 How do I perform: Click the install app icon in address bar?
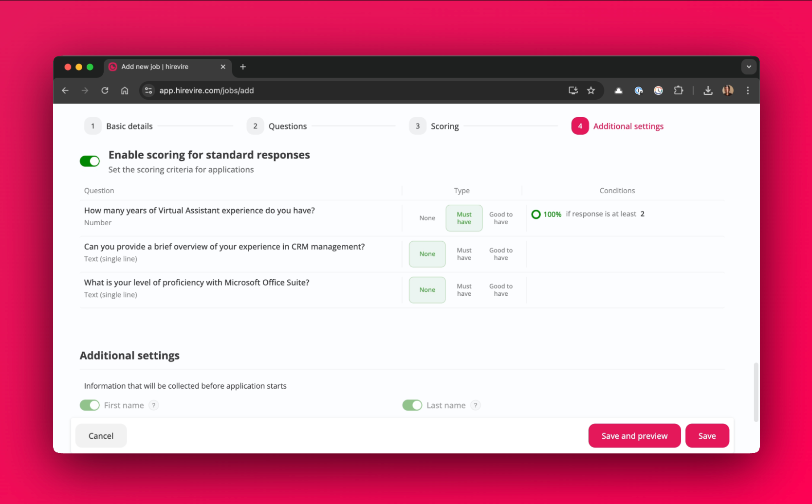click(x=573, y=90)
